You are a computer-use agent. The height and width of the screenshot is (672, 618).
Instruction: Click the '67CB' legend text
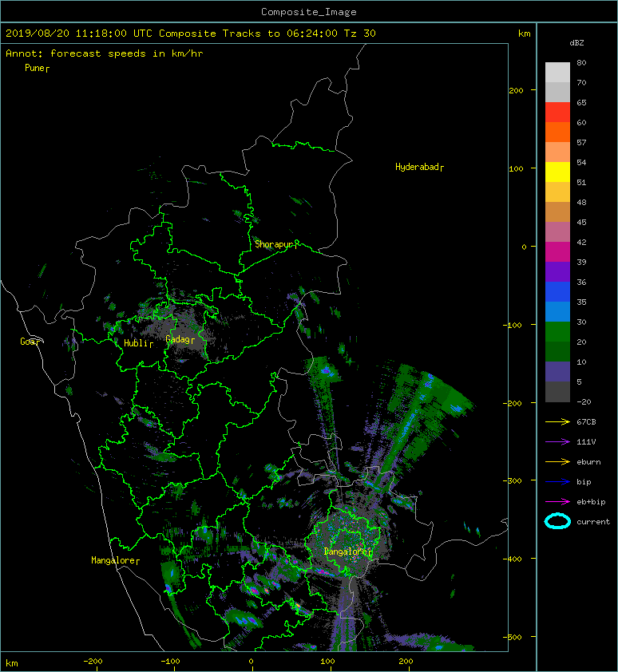point(586,422)
